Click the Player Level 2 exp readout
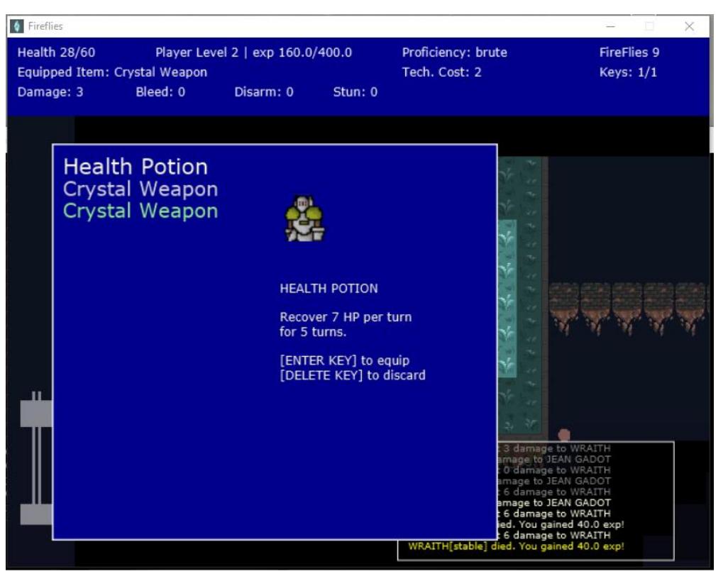728x571 pixels. point(253,52)
